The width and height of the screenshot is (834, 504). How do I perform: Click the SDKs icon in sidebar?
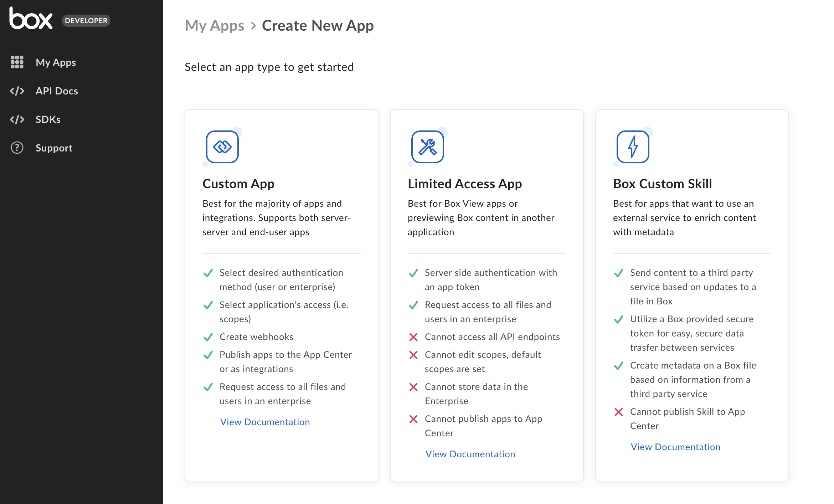click(x=17, y=119)
